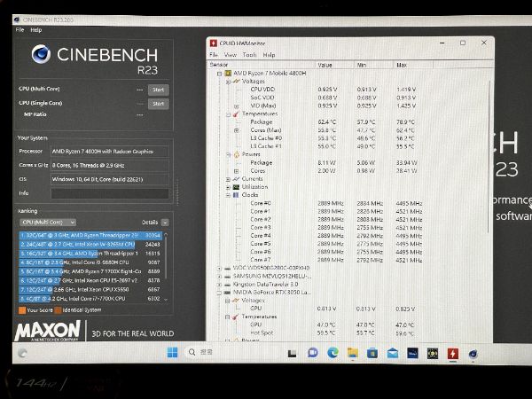
Task: Open the Cinebench File menu
Action: click(x=20, y=30)
